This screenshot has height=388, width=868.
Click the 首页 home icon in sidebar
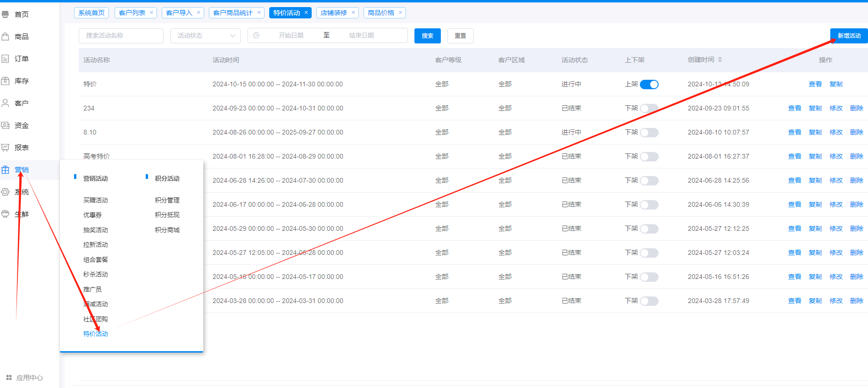pyautogui.click(x=6, y=14)
